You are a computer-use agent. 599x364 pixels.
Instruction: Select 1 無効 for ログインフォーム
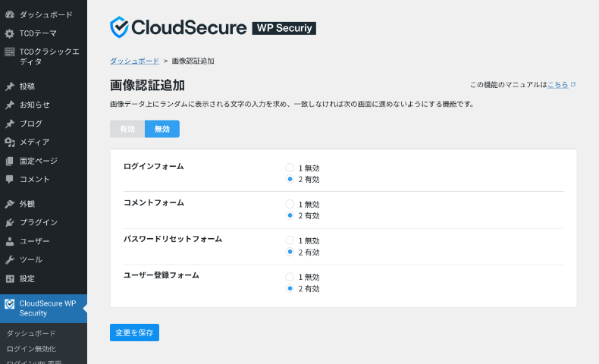290,168
